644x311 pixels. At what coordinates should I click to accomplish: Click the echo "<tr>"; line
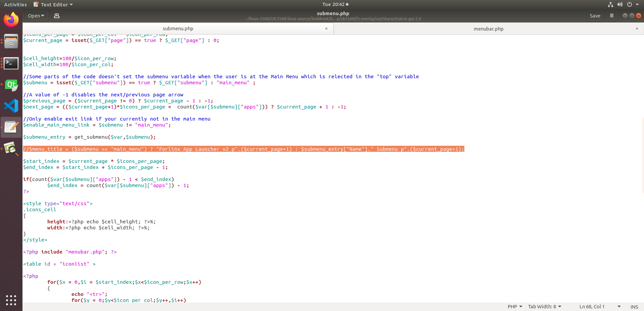[x=89, y=294]
